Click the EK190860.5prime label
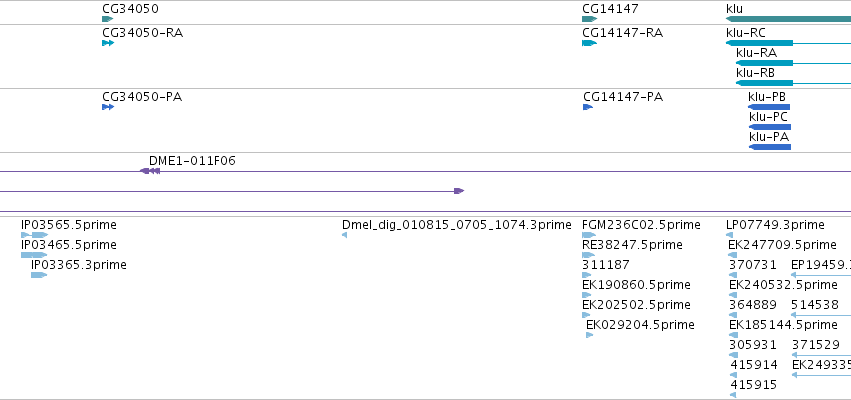Screen dimensions: 851x400 point(636,285)
